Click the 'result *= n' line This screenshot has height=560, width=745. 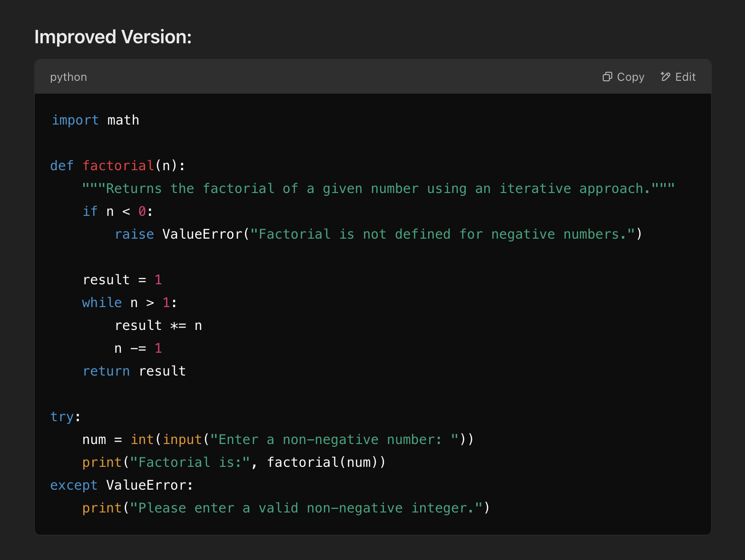click(x=158, y=326)
